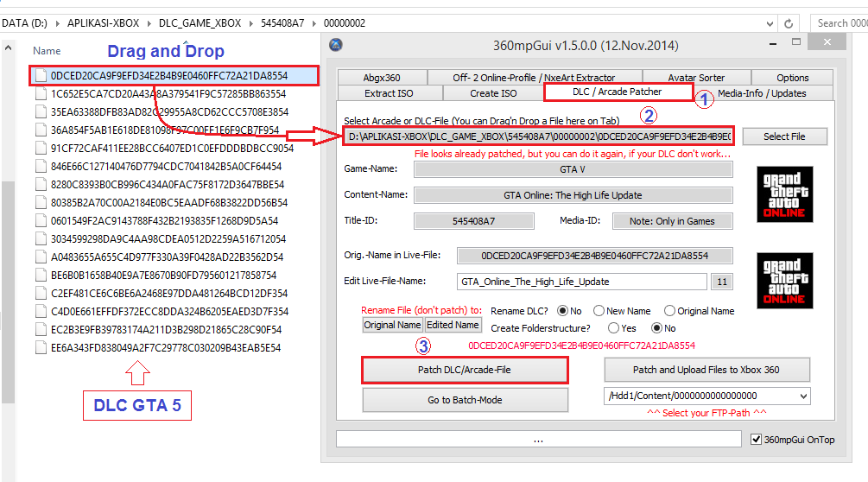Select file A0483655A655C4D977F330A39F0428AD22B3562D54
Image resolution: width=868 pixels, height=482 pixels.
click(168, 257)
